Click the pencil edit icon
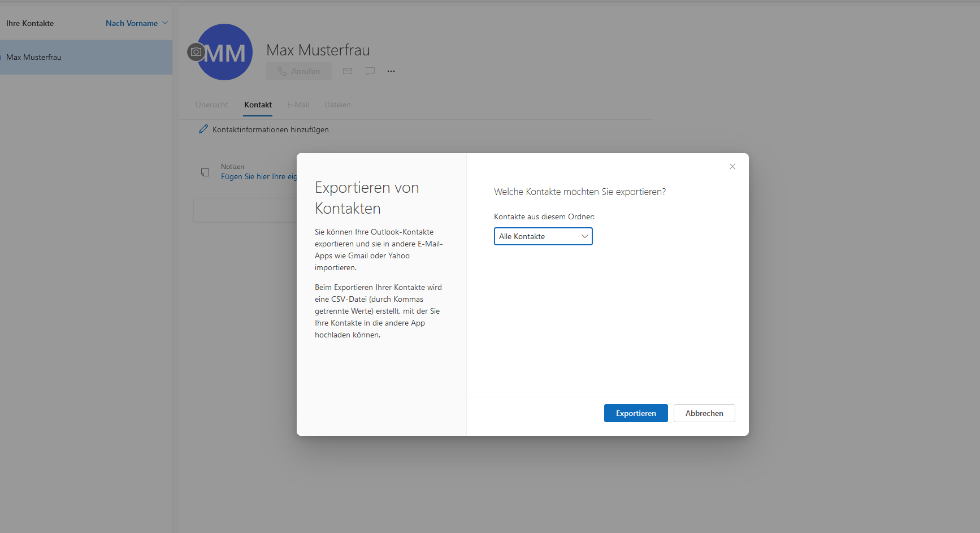Viewport: 980px width, 533px height. tap(203, 129)
